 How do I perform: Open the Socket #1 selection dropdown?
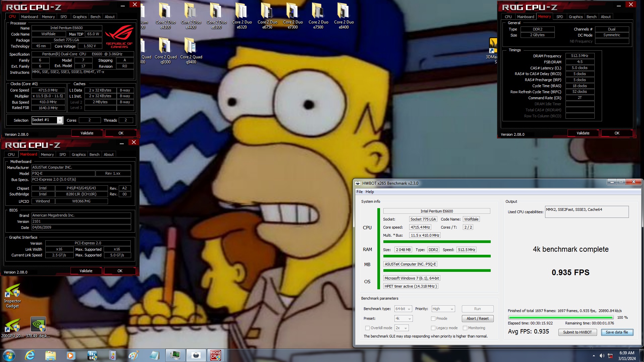tap(47, 120)
